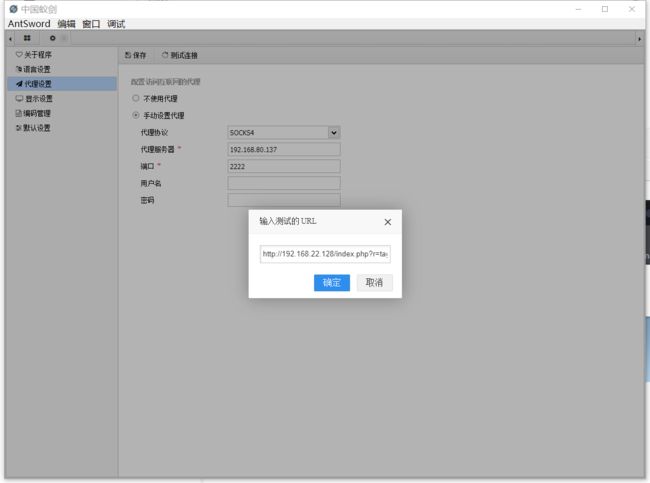Open the AntSword menu
650x483 pixels.
(29, 24)
